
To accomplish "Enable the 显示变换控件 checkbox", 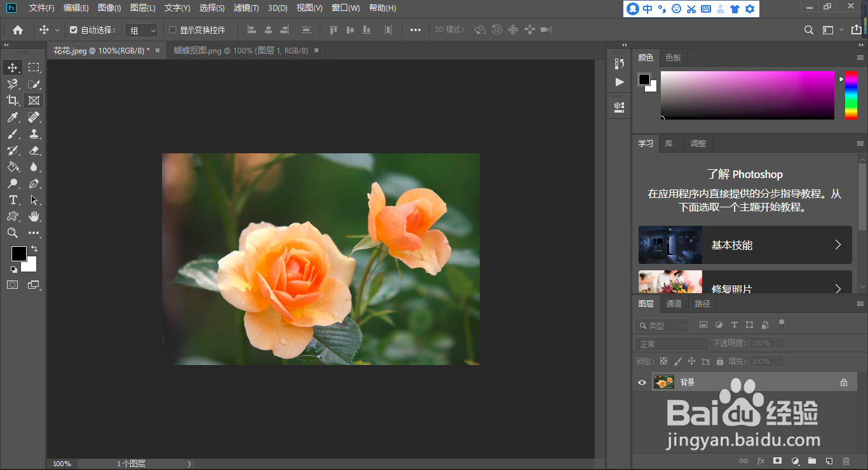I will click(x=172, y=30).
